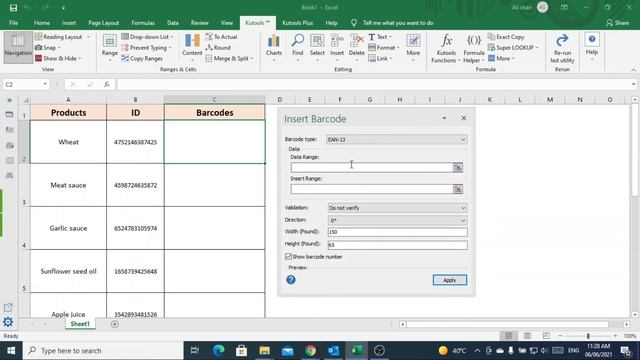Click Tell me what you want to do
The width and height of the screenshot is (640, 360).
[398, 23]
